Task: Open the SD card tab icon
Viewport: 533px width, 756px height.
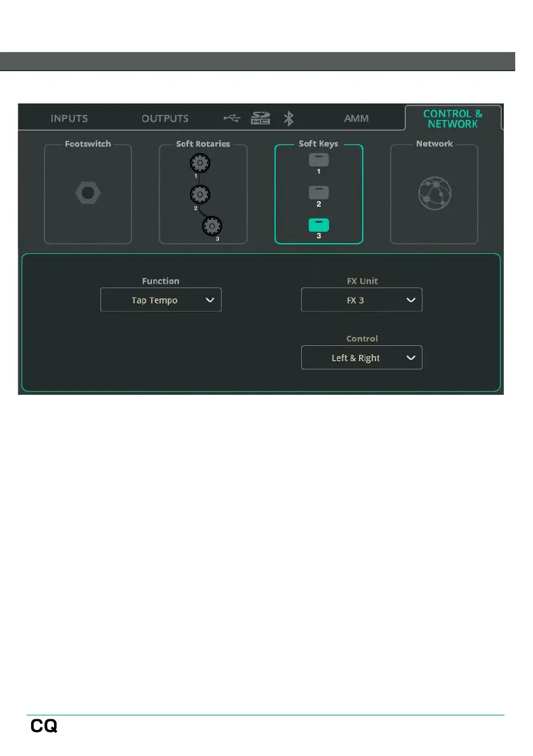Action: point(260,118)
